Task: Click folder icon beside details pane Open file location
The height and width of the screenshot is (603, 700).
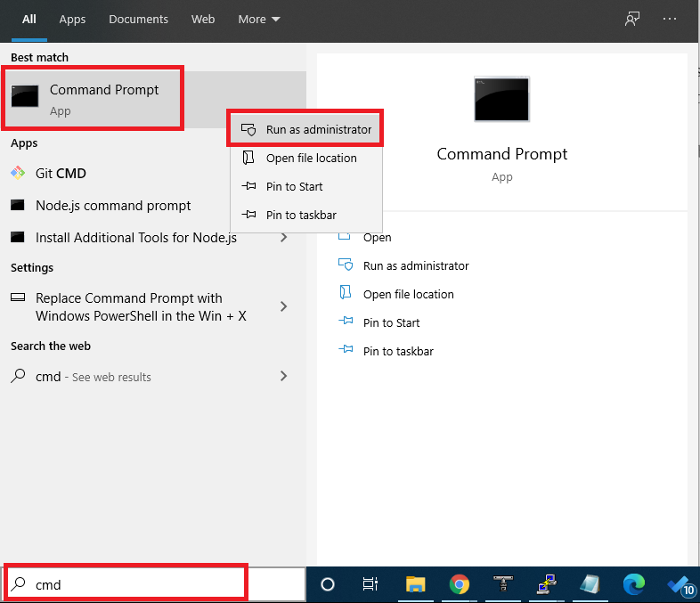Action: [345, 292]
